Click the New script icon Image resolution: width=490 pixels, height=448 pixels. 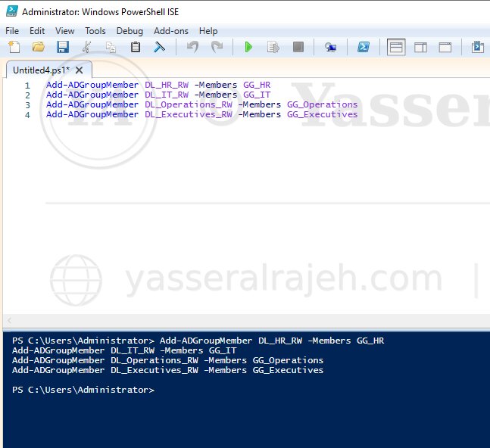coord(14,47)
